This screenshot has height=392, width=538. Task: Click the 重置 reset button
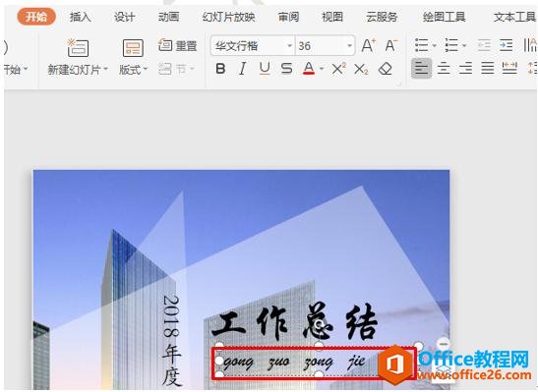pyautogui.click(x=177, y=45)
